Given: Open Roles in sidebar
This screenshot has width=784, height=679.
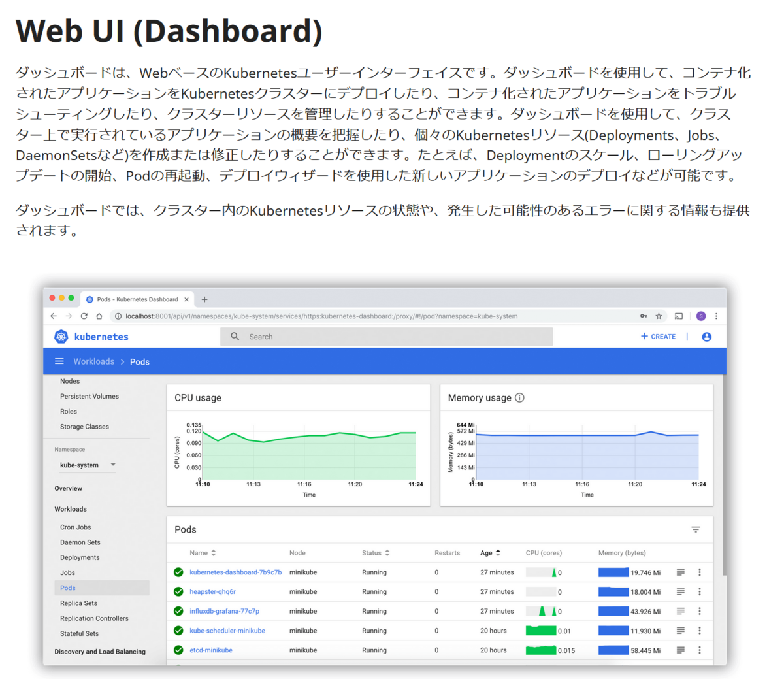Looking at the screenshot, I should click(x=69, y=411).
